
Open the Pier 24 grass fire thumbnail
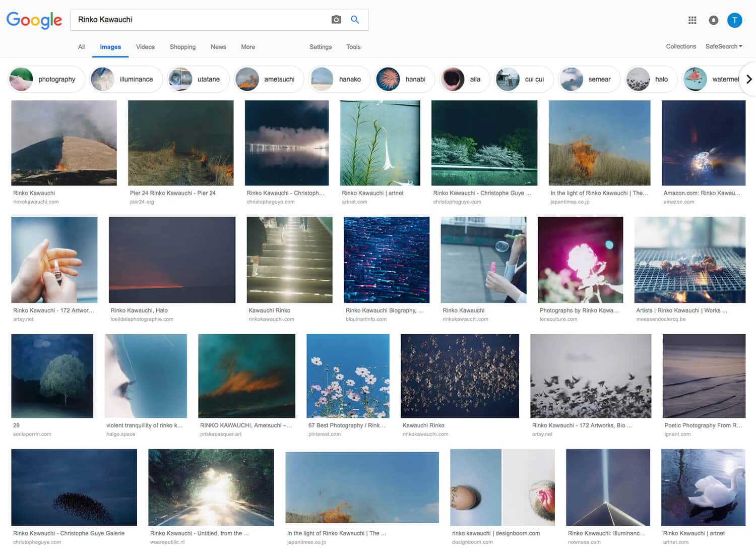point(180,143)
